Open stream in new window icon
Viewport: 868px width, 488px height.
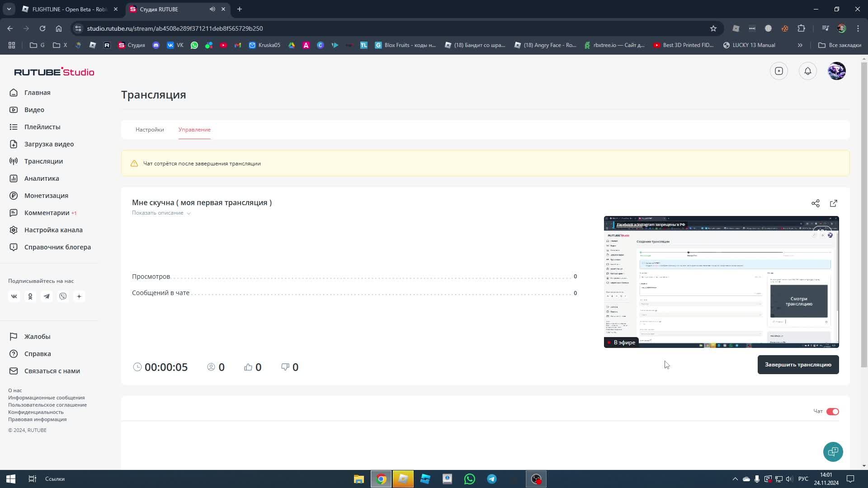(834, 203)
